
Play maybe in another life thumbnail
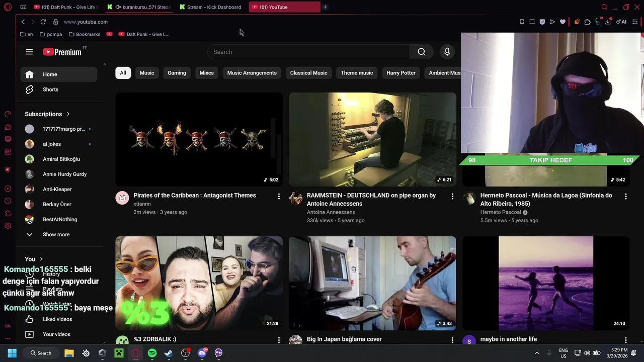click(x=546, y=283)
